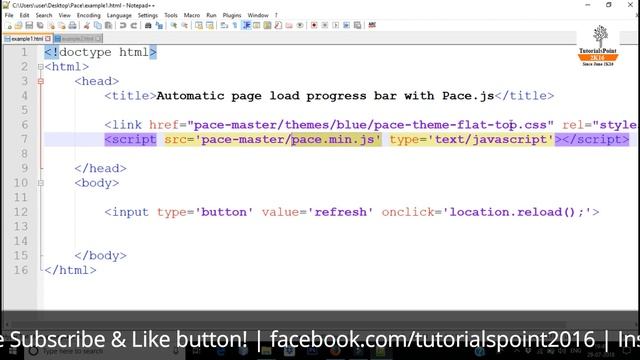
Task: Open the ? help menu
Action: [276, 15]
